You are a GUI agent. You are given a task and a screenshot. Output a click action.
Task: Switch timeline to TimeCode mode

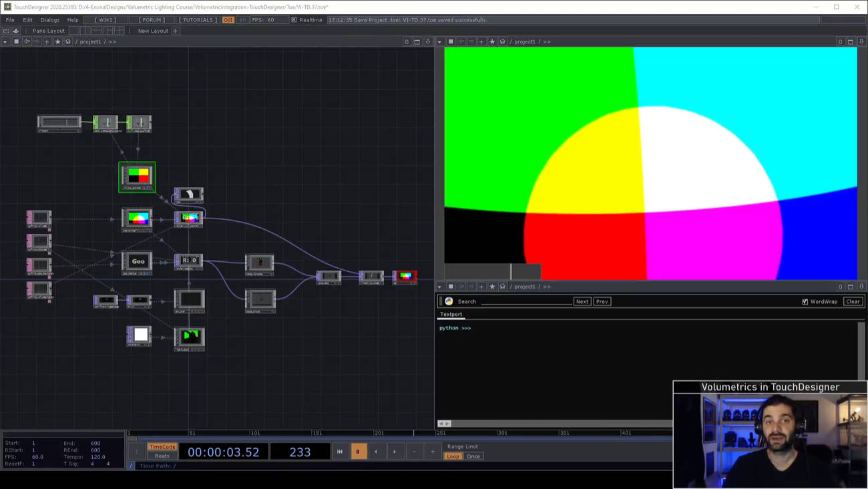coord(162,447)
